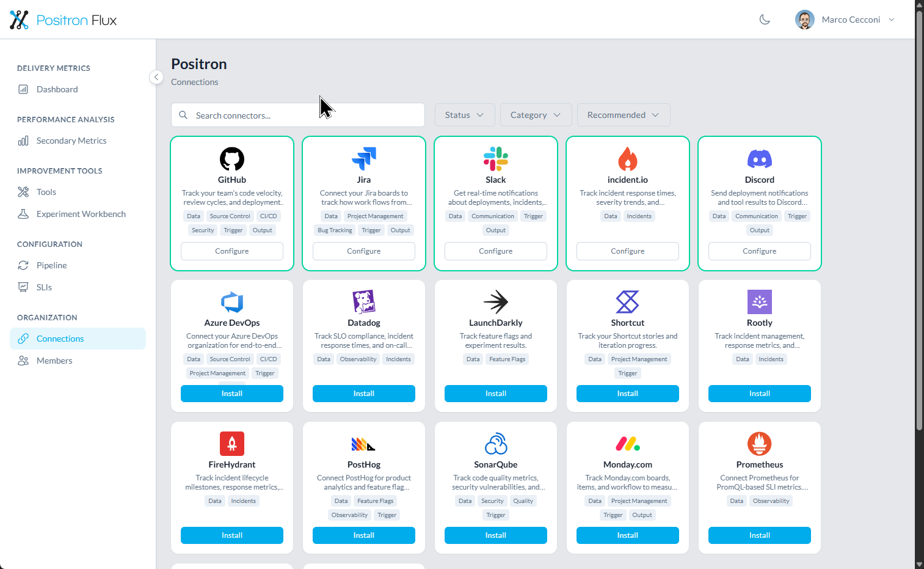The width and height of the screenshot is (924, 569).
Task: Install the Monday.com connector
Action: tap(628, 535)
